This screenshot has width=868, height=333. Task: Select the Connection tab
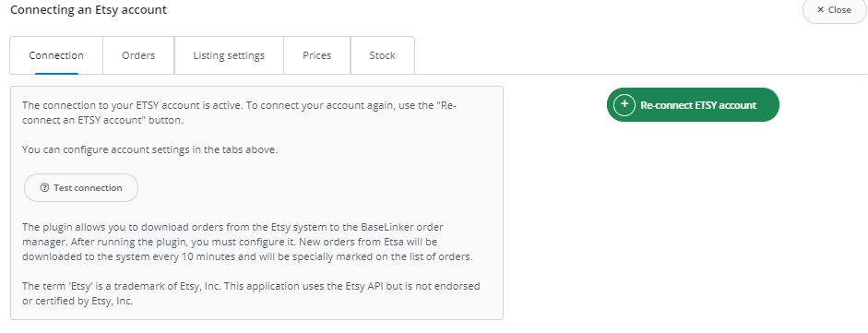point(56,55)
